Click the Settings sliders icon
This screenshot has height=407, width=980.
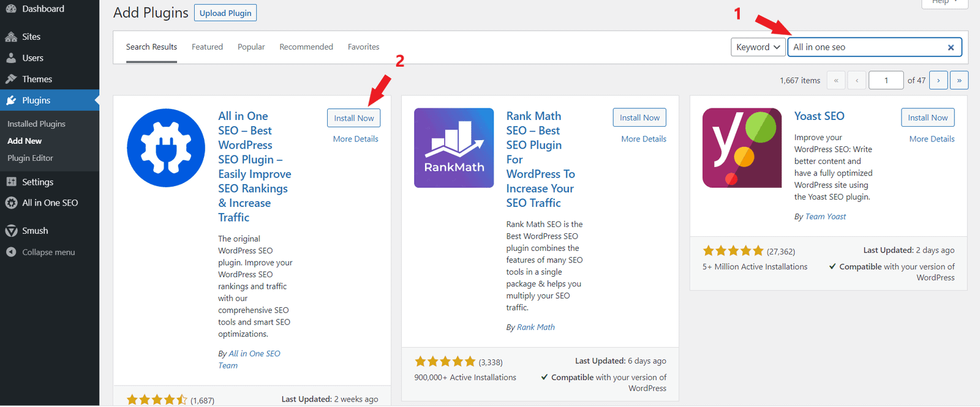[11, 182]
